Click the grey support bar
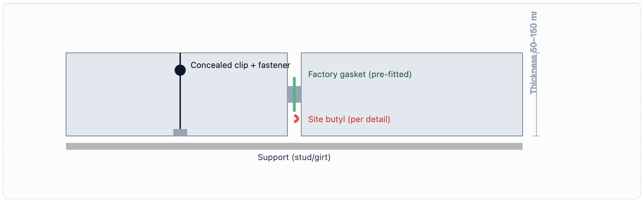Screen dimensions: 644x202 (x=294, y=146)
